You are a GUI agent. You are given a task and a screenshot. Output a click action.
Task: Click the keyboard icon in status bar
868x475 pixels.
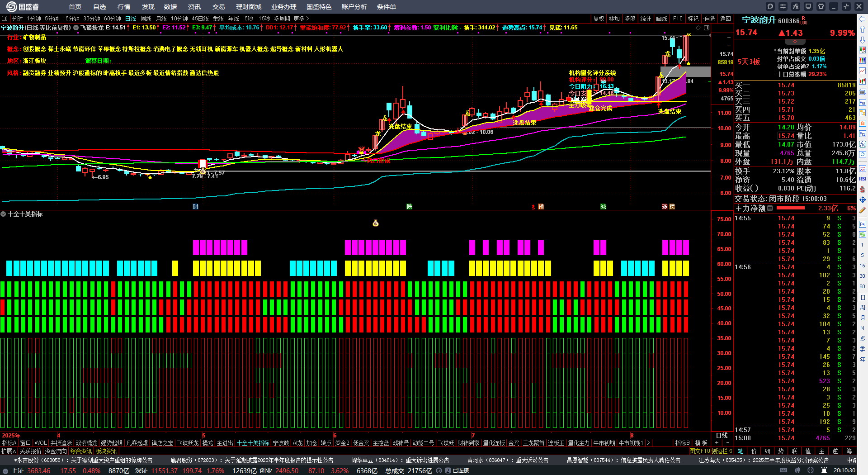[783, 470]
